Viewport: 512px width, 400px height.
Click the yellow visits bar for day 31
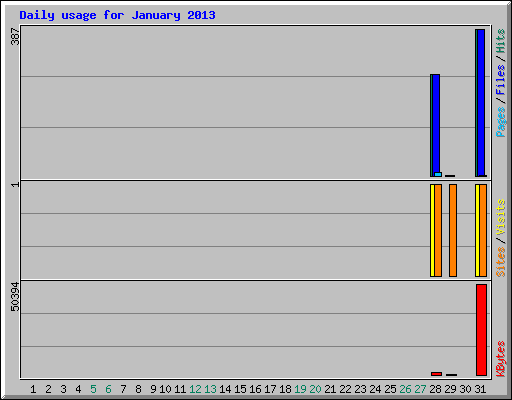(477, 230)
